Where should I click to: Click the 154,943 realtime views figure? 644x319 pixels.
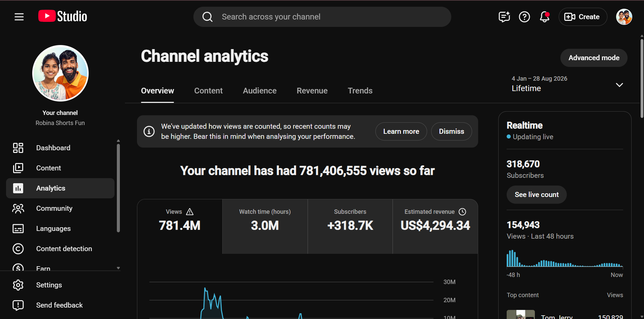pos(523,225)
